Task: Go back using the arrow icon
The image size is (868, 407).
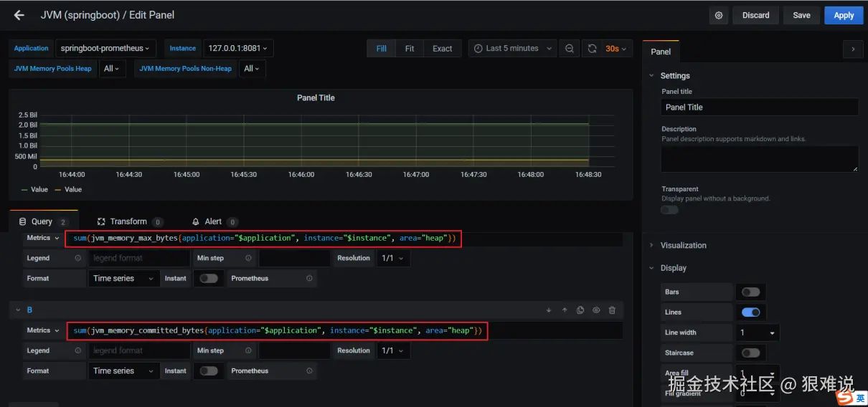Action: 19,15
